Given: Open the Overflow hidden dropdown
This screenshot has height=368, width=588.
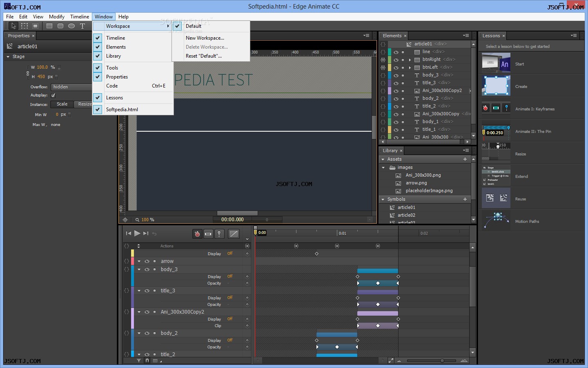Looking at the screenshot, I should point(71,87).
